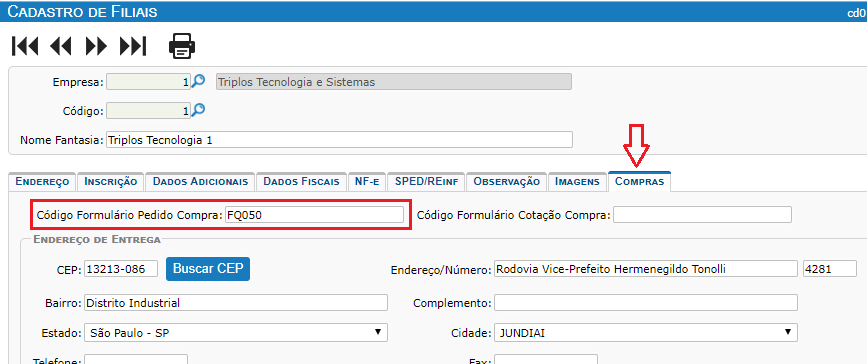The image size is (867, 364).
Task: Switch to the Endereço tab
Action: point(42,181)
